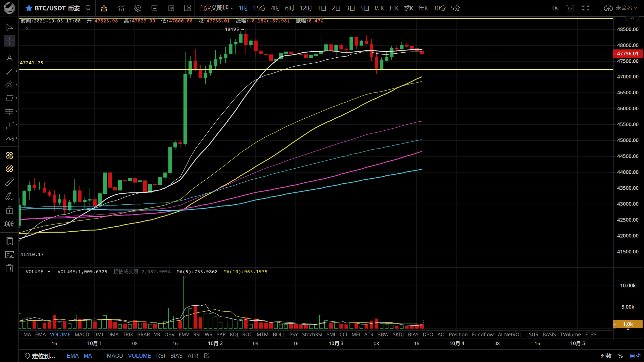The image size is (644, 362).
Task: Click the crown VIP icon
Action: (104, 8)
